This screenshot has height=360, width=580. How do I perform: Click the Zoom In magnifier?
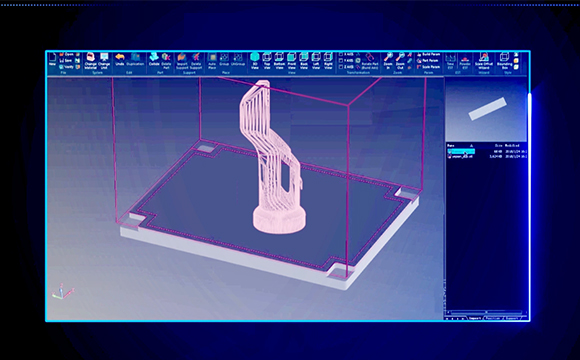[388, 61]
